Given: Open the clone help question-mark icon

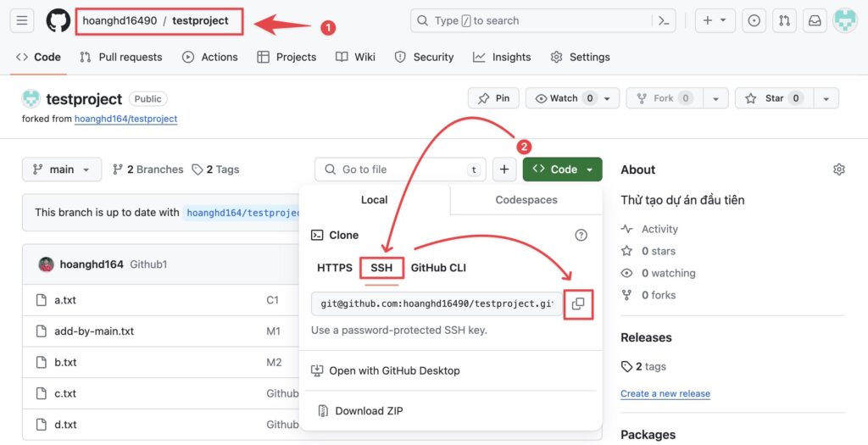Looking at the screenshot, I should [x=581, y=236].
